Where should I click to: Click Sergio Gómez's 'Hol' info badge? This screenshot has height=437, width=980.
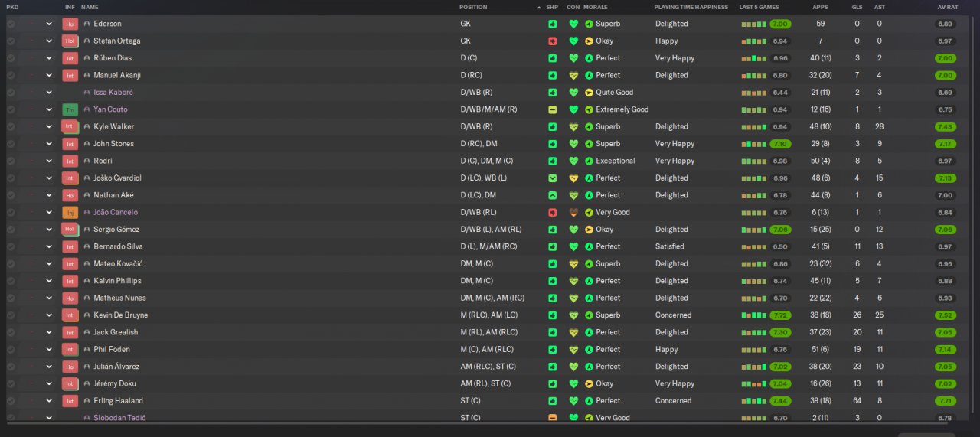coord(70,230)
